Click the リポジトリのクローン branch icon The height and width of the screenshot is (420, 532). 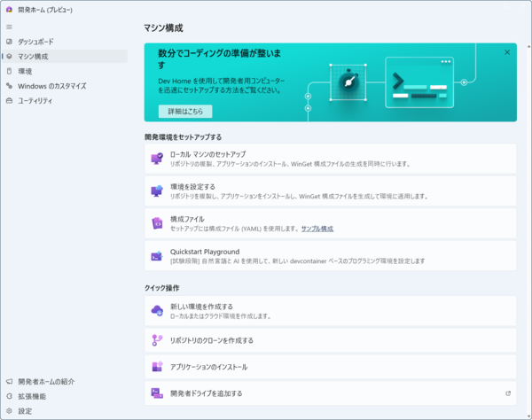[157, 340]
